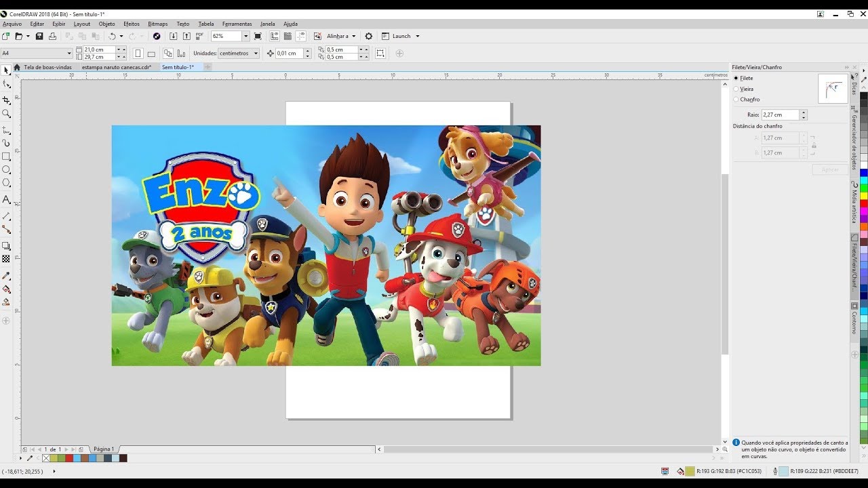Undo the last action
The width and height of the screenshot is (868, 488).
tap(112, 36)
